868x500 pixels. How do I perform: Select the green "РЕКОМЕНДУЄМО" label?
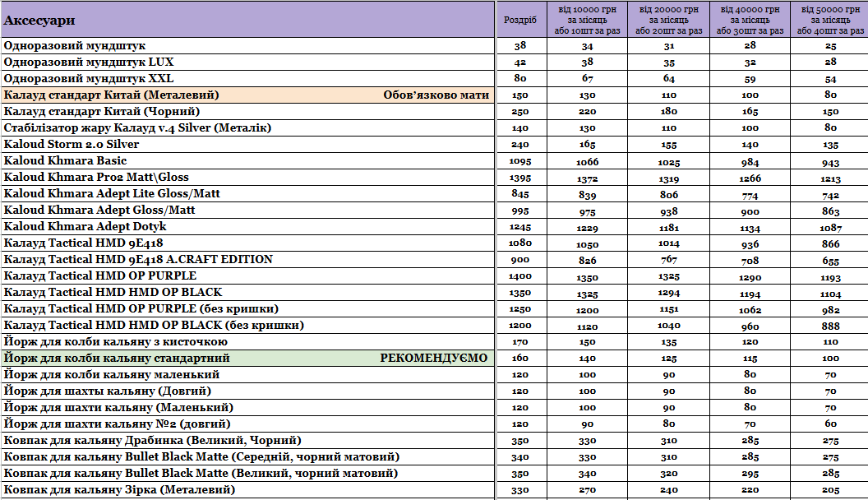(433, 359)
